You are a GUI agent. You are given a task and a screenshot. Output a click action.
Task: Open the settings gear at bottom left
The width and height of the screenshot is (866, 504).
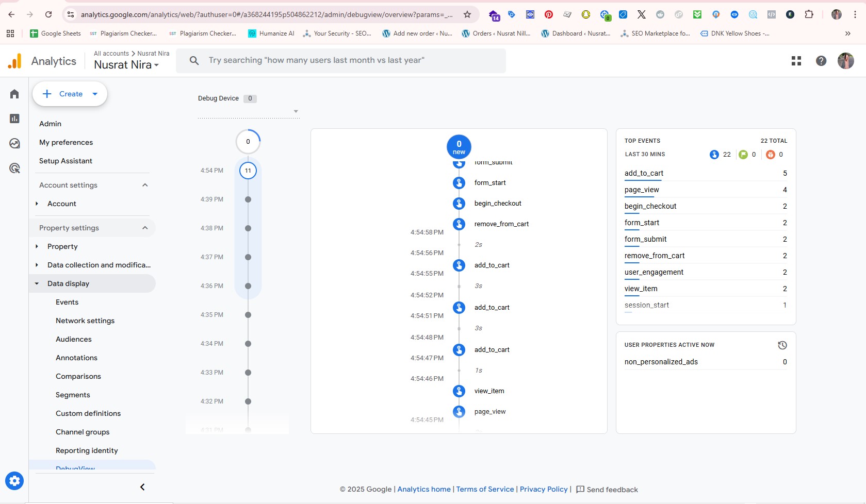click(x=14, y=481)
